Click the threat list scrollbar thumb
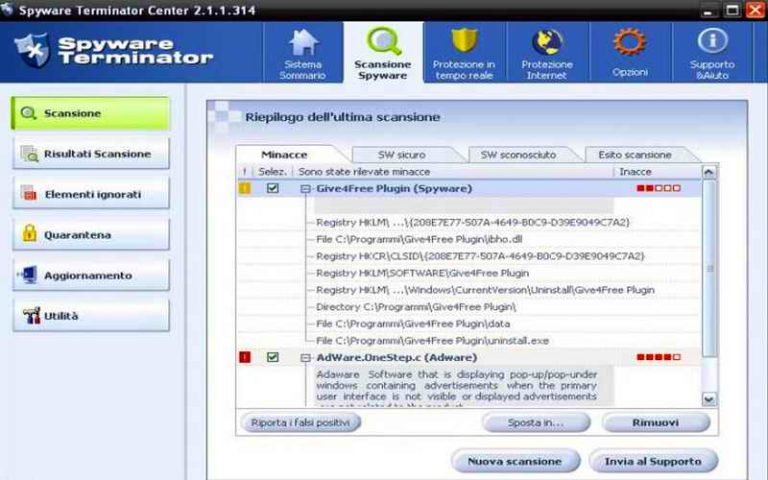768x480 pixels. click(x=709, y=268)
